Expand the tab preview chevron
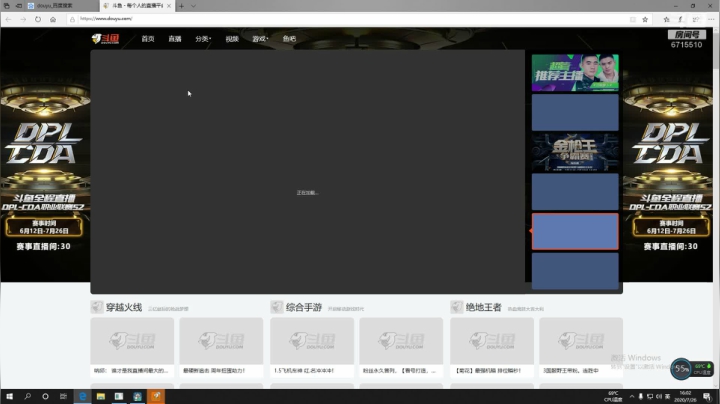 [193, 6]
